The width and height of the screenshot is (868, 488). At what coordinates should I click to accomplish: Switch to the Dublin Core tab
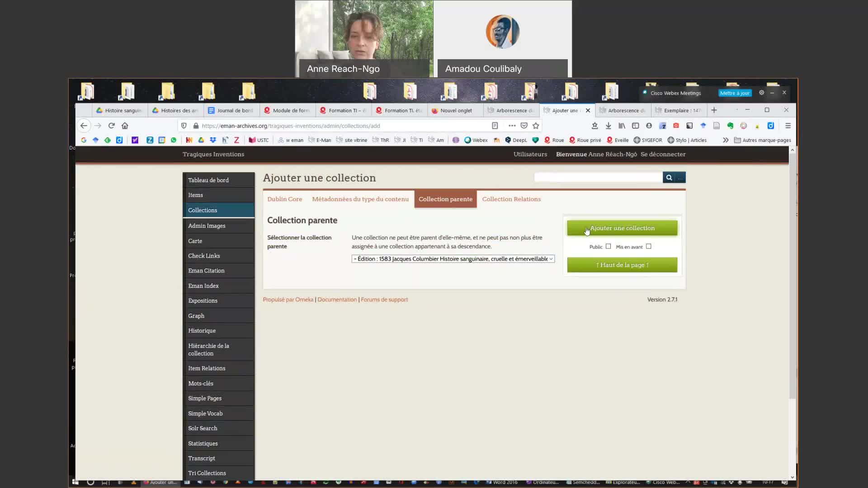pos(284,199)
